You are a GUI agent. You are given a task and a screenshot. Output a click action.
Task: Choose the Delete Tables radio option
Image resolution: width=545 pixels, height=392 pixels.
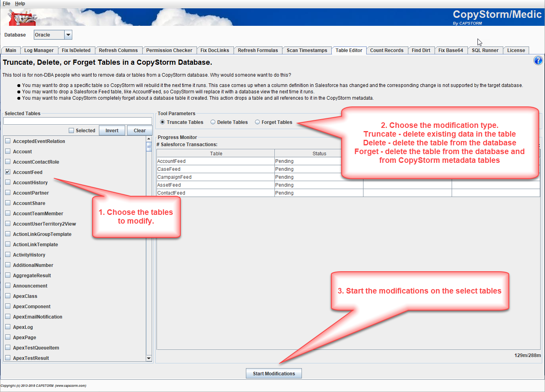click(213, 122)
